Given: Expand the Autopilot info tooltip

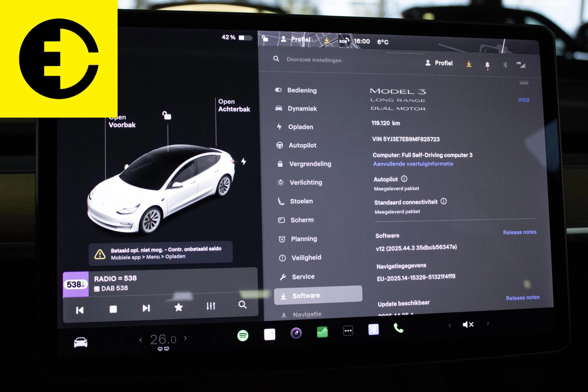Looking at the screenshot, I should (x=404, y=179).
